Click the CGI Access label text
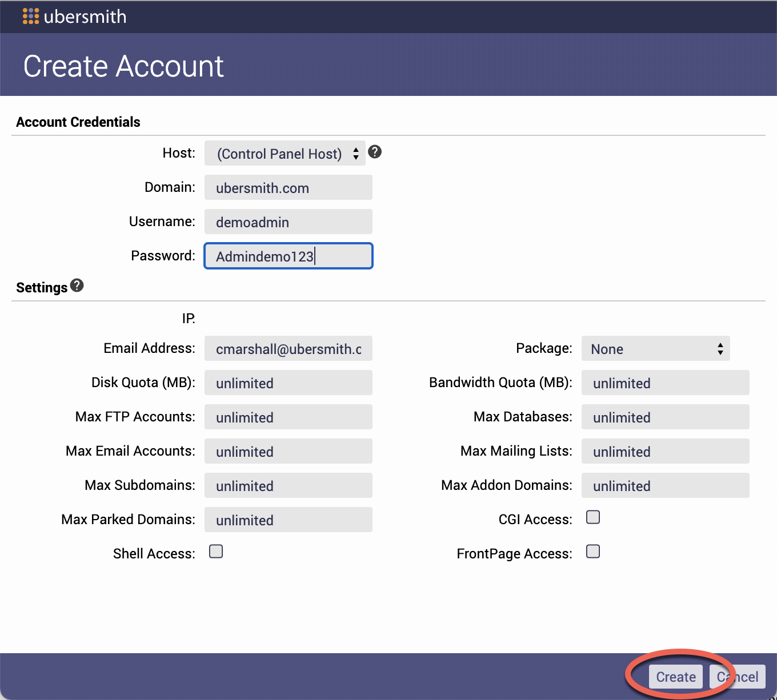The image size is (777, 700). (535, 520)
